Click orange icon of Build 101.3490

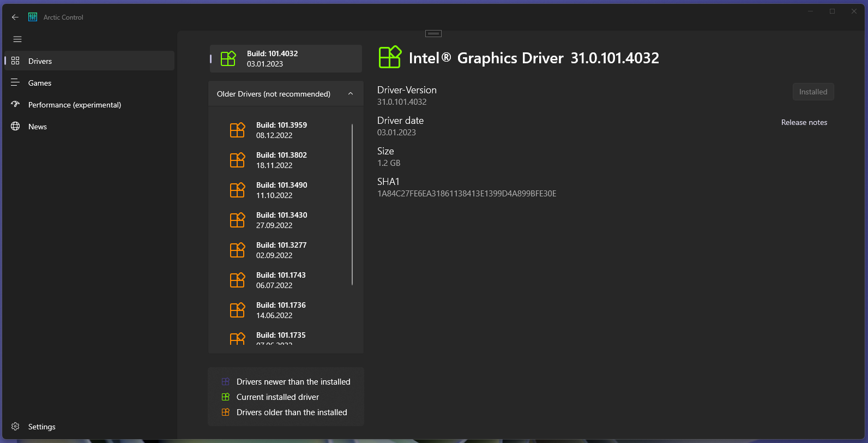(x=237, y=190)
